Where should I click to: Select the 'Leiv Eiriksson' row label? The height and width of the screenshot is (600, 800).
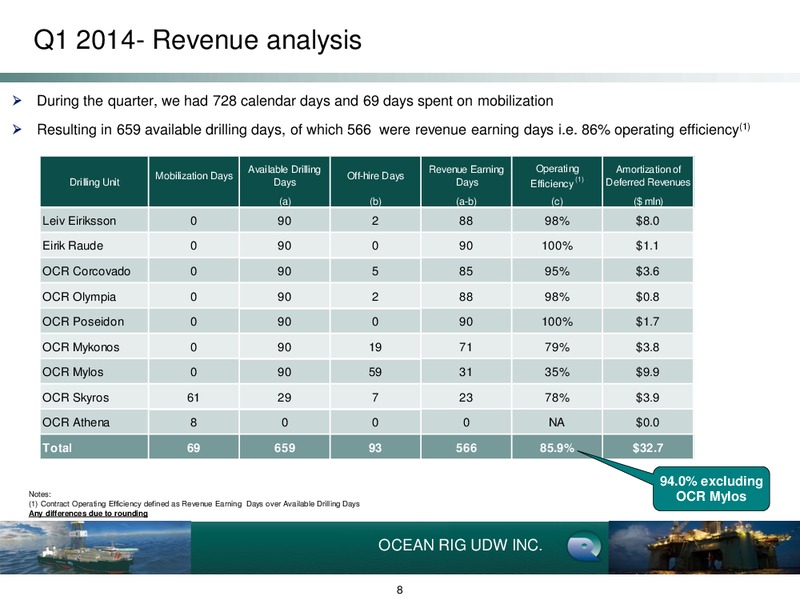(x=79, y=221)
